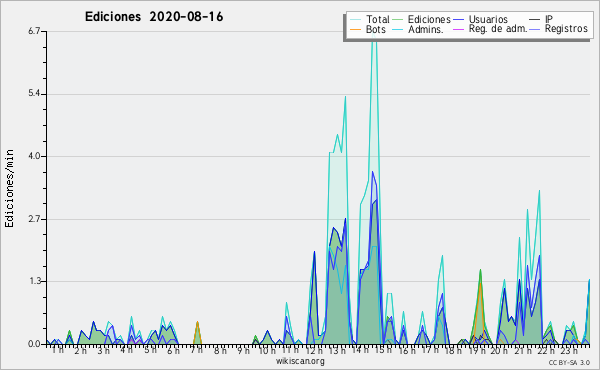The image size is (600, 370).
Task: Click the '11 h' x-axis label
Action: (290, 350)
